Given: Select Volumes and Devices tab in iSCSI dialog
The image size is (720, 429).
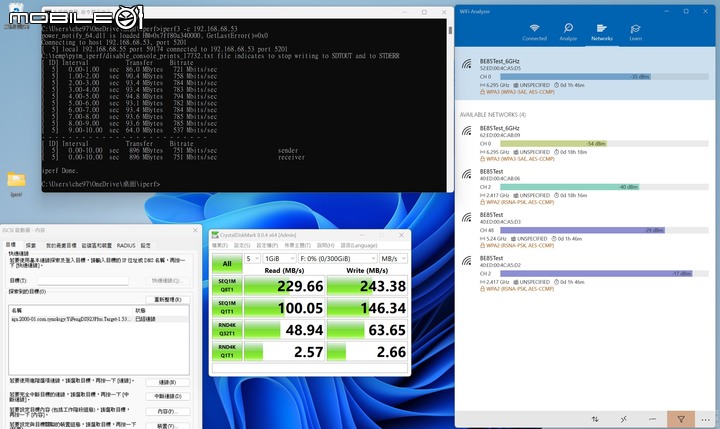Looking at the screenshot, I should [96, 245].
